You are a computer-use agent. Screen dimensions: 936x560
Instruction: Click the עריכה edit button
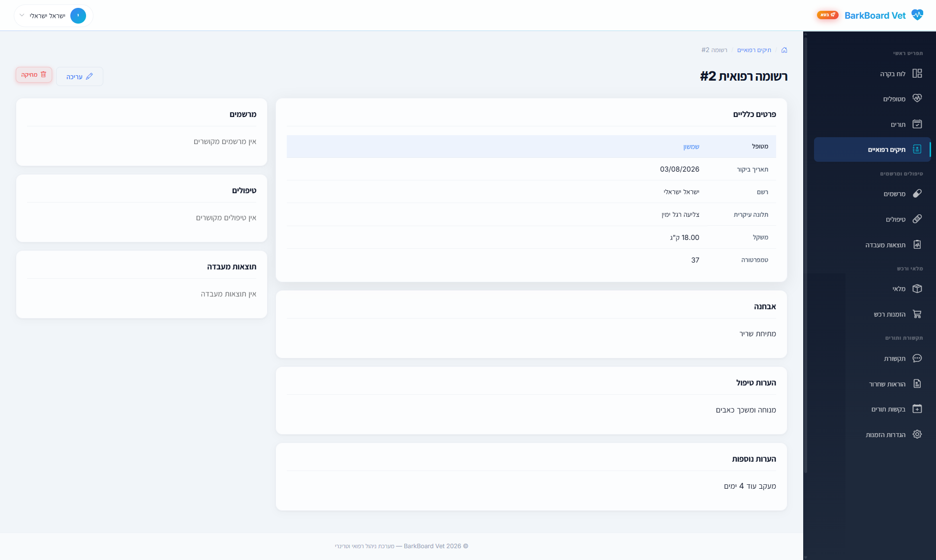click(80, 77)
